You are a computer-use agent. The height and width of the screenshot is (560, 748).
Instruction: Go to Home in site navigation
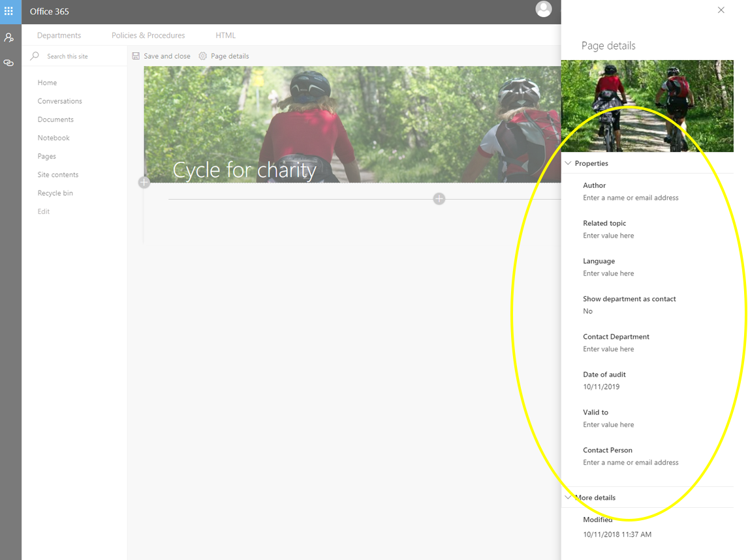pyautogui.click(x=47, y=82)
